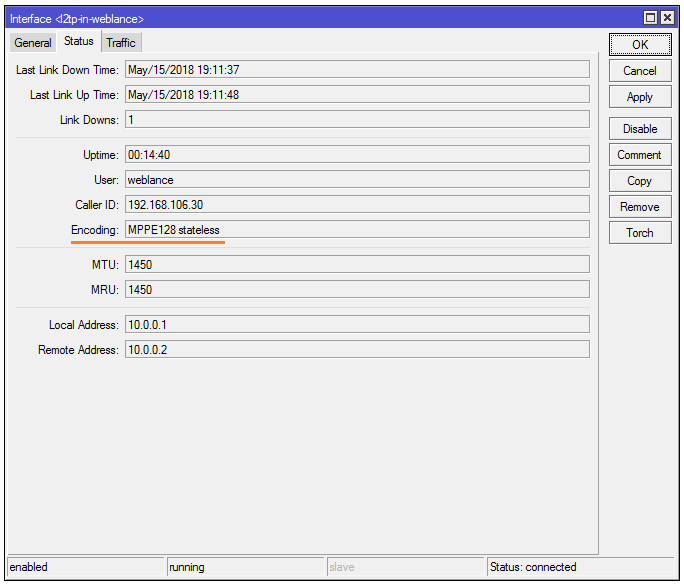Select the Status tab
Image resolution: width=684 pixels, height=585 pixels.
(79, 41)
